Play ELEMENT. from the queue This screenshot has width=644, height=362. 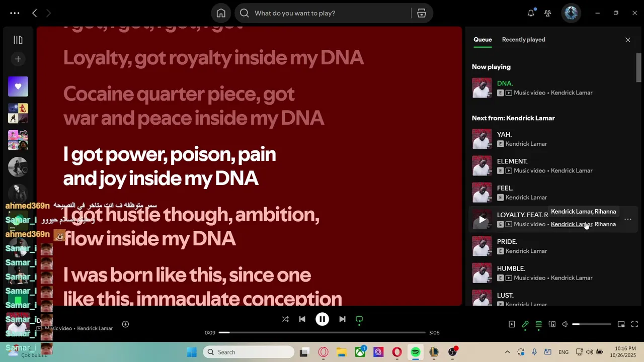552,165
